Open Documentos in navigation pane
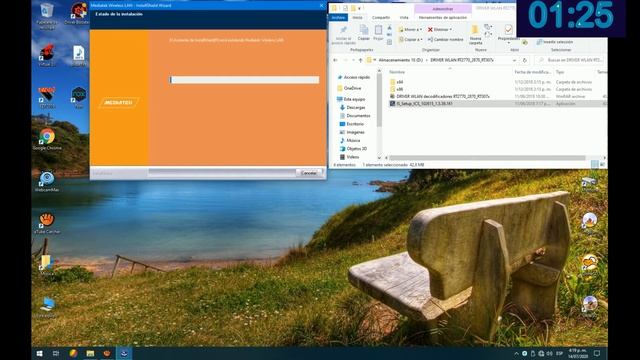 click(358, 116)
